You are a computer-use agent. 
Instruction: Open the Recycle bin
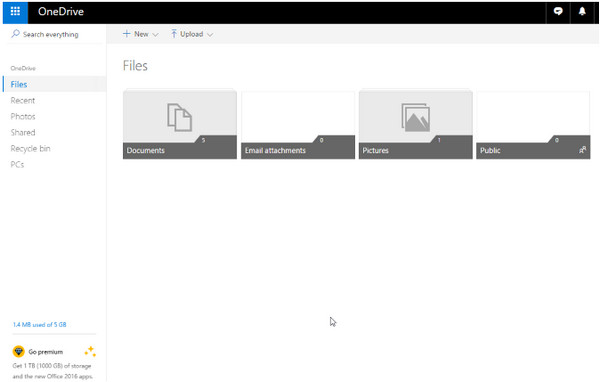(x=30, y=149)
